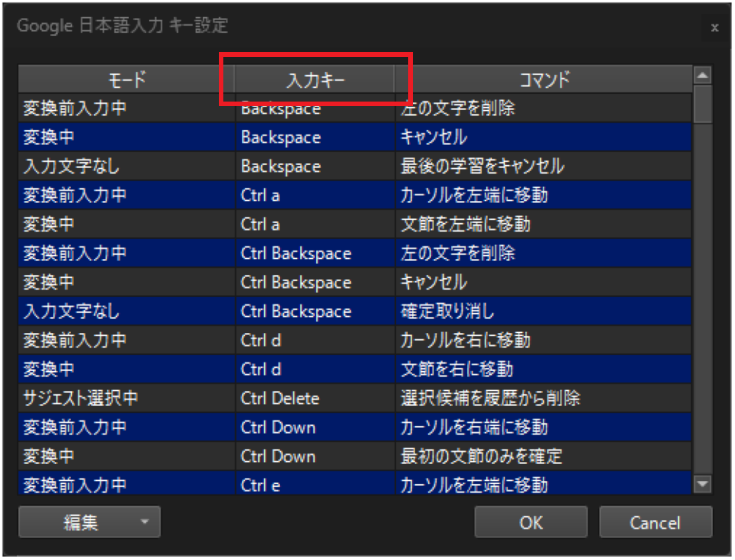Click the Cancel button
Image resolution: width=735 pixels, height=560 pixels.
click(655, 522)
